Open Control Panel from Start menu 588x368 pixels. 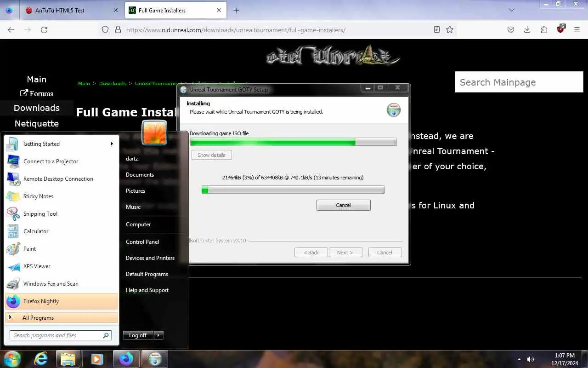pyautogui.click(x=142, y=242)
